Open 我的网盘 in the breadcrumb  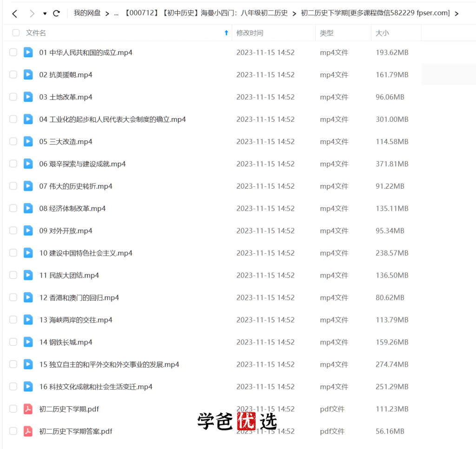(87, 13)
